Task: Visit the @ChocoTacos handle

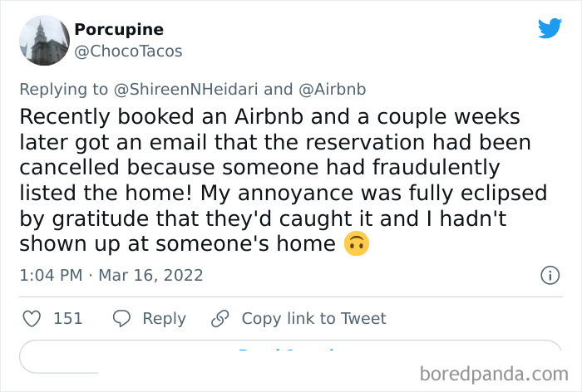Action: pyautogui.click(x=129, y=51)
